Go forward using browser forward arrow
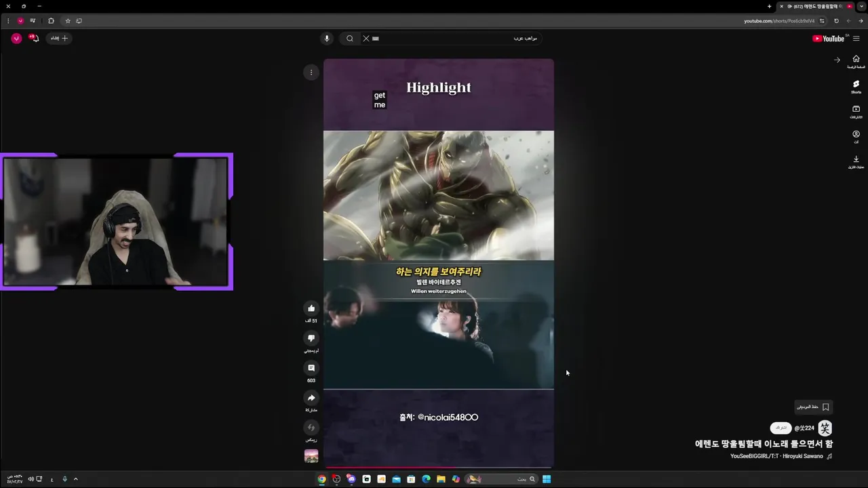This screenshot has height=488, width=868. 848,21
